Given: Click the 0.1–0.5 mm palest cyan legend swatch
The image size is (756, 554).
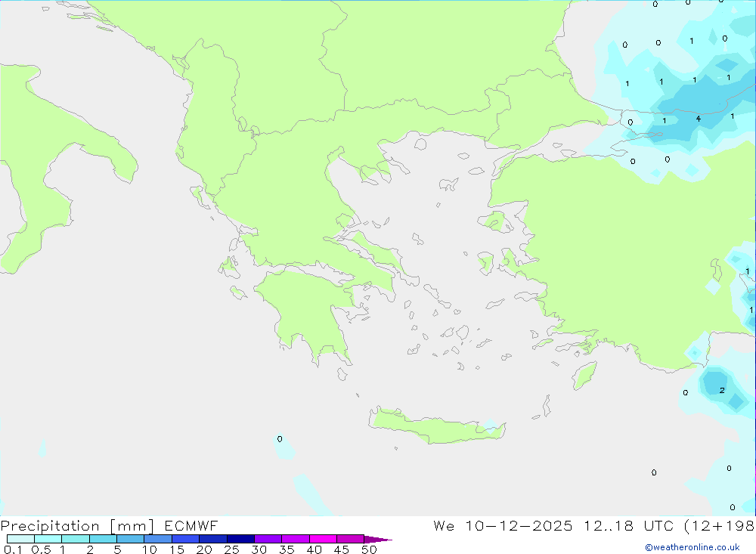Looking at the screenshot, I should click(x=20, y=539).
